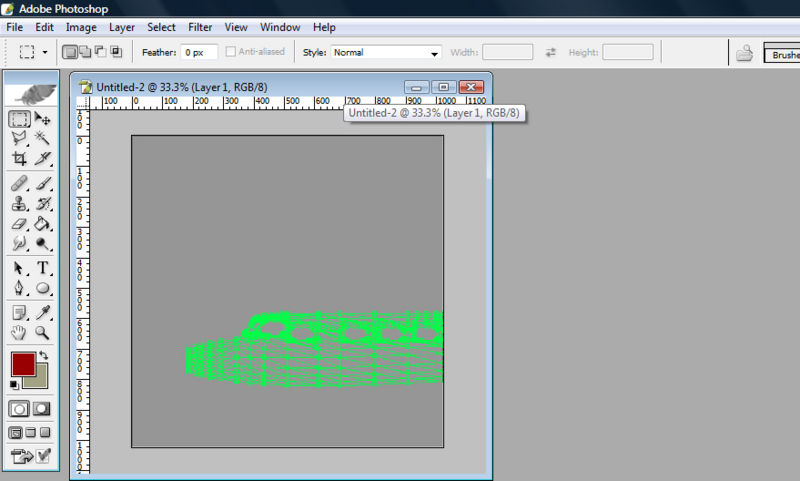The image size is (800, 481).
Task: Activate the Eraser tool
Action: tap(19, 223)
